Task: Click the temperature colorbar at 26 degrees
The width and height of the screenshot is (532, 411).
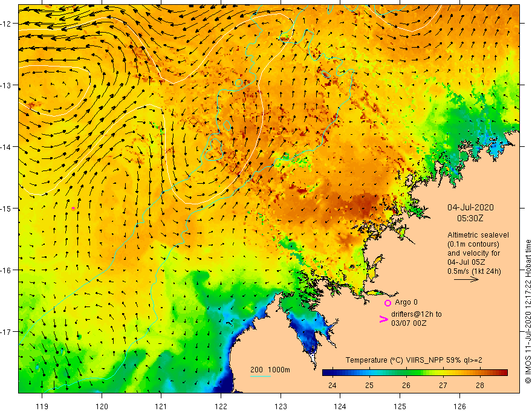Action: tap(406, 373)
